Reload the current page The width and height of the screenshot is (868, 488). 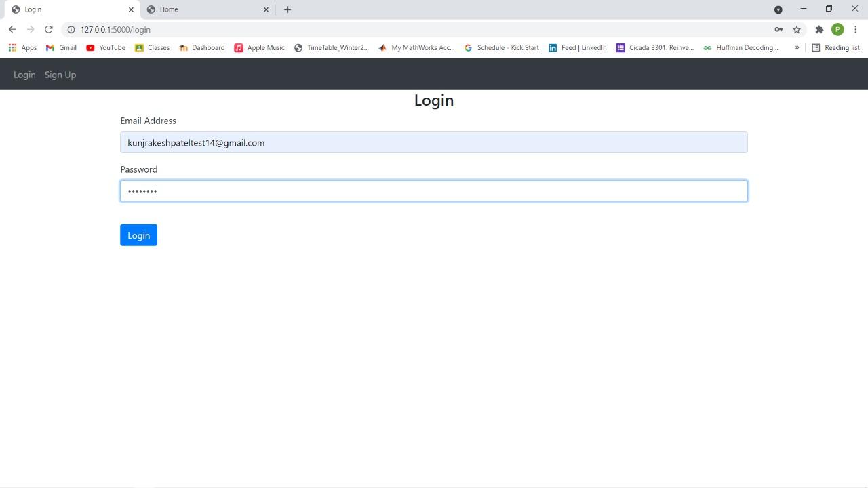[x=48, y=29]
